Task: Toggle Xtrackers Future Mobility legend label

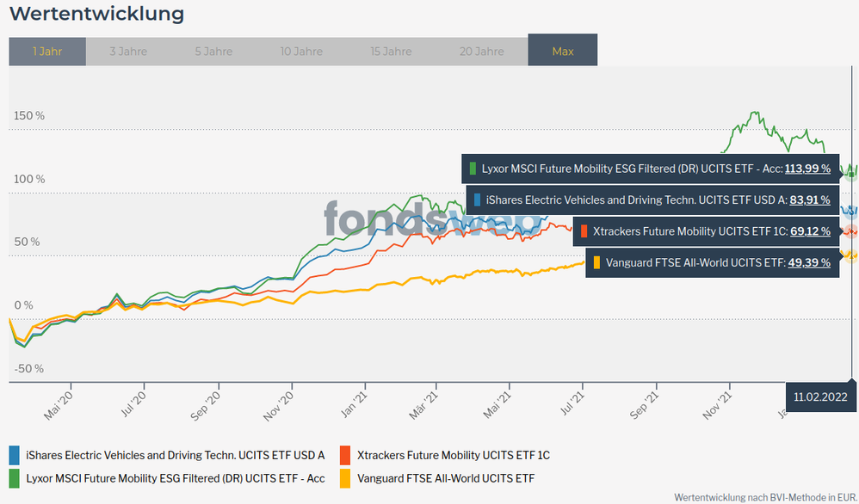Action: (x=454, y=455)
